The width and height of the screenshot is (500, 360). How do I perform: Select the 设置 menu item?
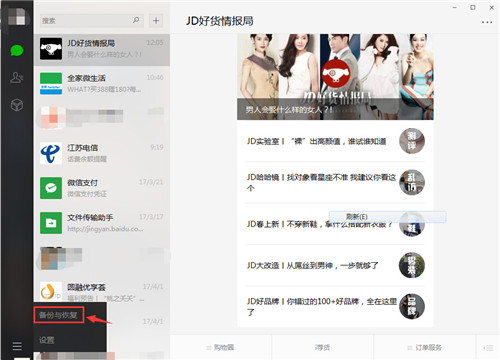tap(47, 340)
